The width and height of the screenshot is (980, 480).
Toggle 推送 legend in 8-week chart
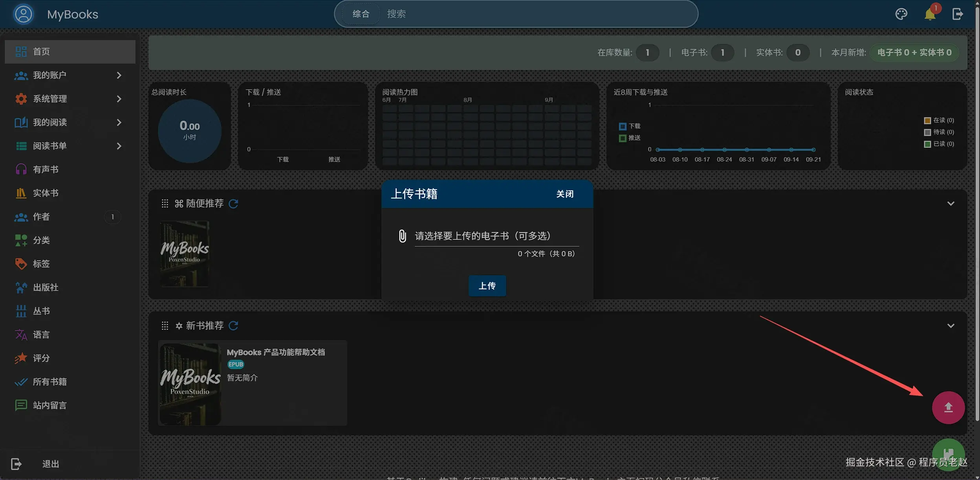pyautogui.click(x=630, y=138)
